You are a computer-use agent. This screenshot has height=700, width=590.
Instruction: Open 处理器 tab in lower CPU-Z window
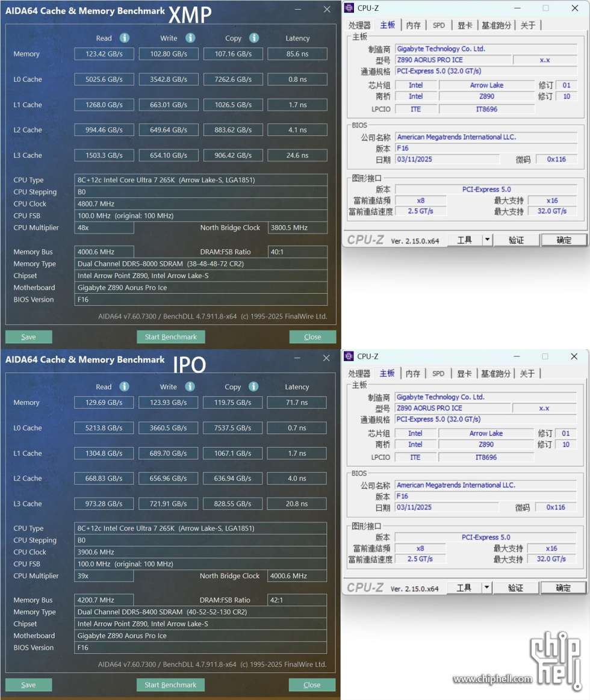[x=359, y=374]
